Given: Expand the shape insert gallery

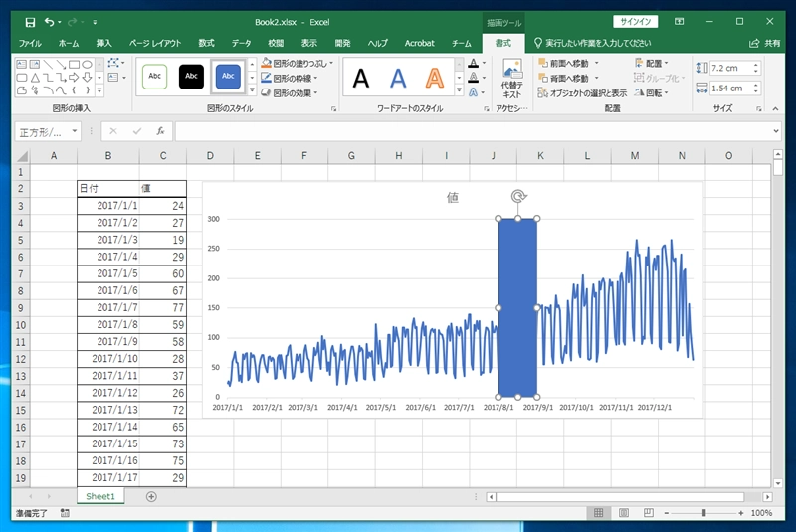Looking at the screenshot, I should coord(99,90).
